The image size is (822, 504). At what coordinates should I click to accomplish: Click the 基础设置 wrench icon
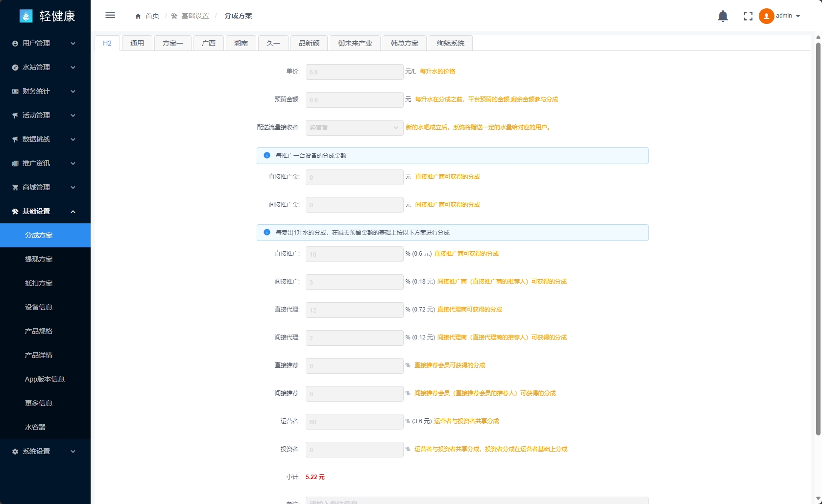click(15, 212)
